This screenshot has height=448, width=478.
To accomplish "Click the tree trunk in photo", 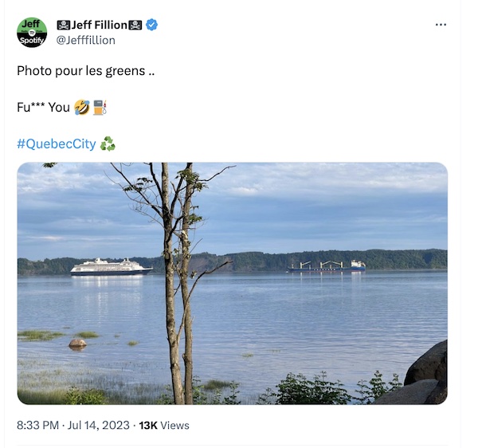I will tap(170, 283).
